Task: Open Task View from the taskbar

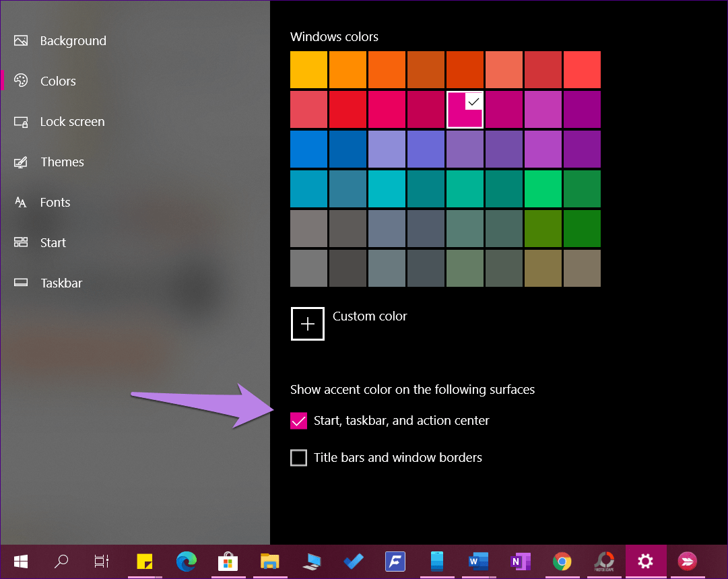Action: [x=101, y=561]
